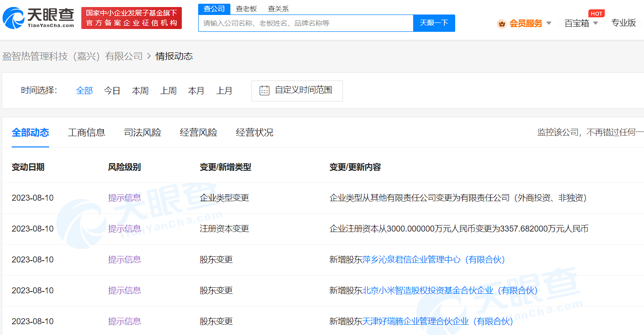Click the member service crown icon

(502, 23)
